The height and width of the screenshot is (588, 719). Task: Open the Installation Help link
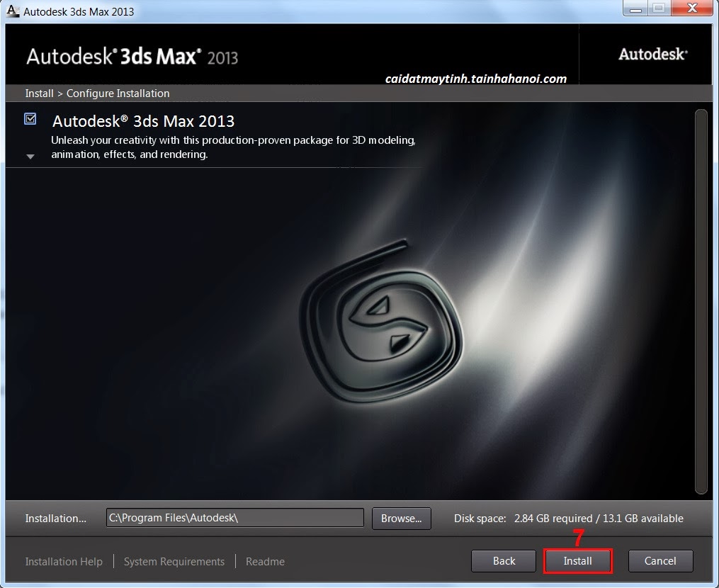pos(64,561)
